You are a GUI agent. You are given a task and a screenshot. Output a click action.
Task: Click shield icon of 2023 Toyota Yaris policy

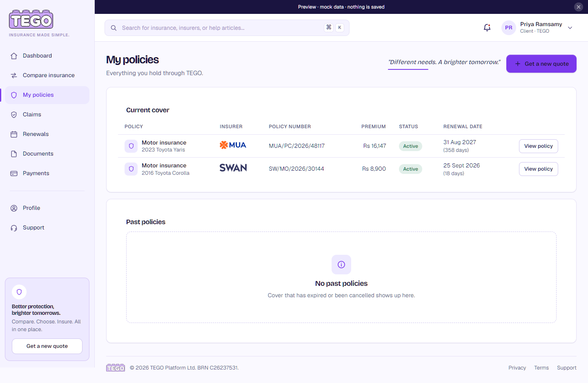[x=131, y=146]
